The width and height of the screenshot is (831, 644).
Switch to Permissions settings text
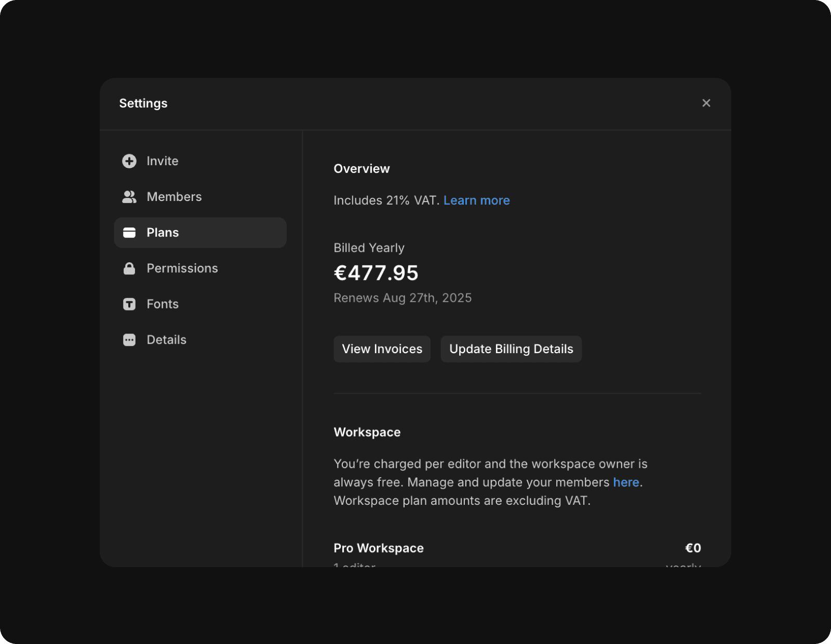click(x=182, y=269)
